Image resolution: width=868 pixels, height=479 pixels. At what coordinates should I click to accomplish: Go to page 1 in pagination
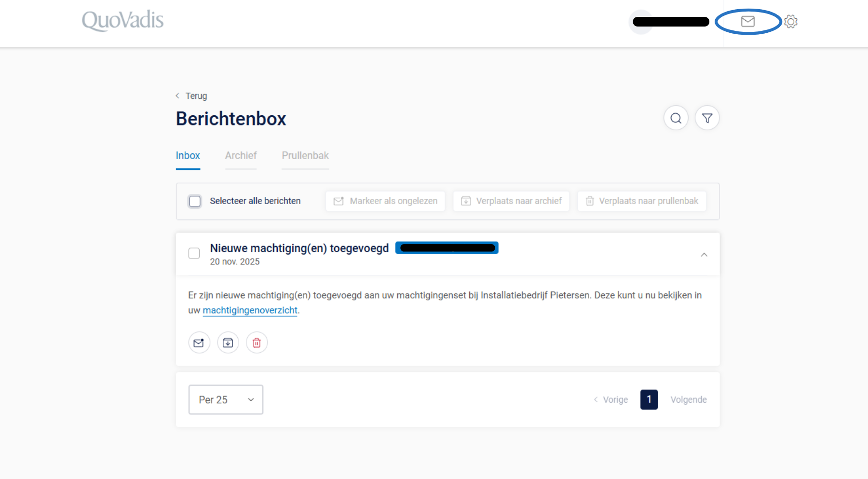(649, 399)
